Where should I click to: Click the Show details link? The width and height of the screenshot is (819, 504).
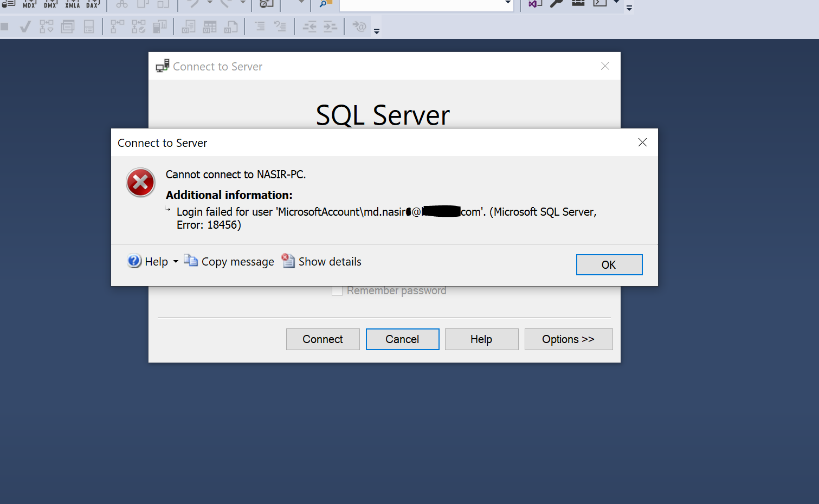pyautogui.click(x=330, y=262)
